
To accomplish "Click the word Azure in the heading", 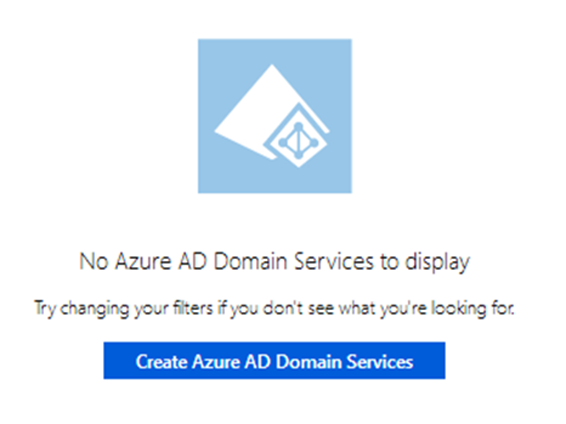I will (143, 261).
